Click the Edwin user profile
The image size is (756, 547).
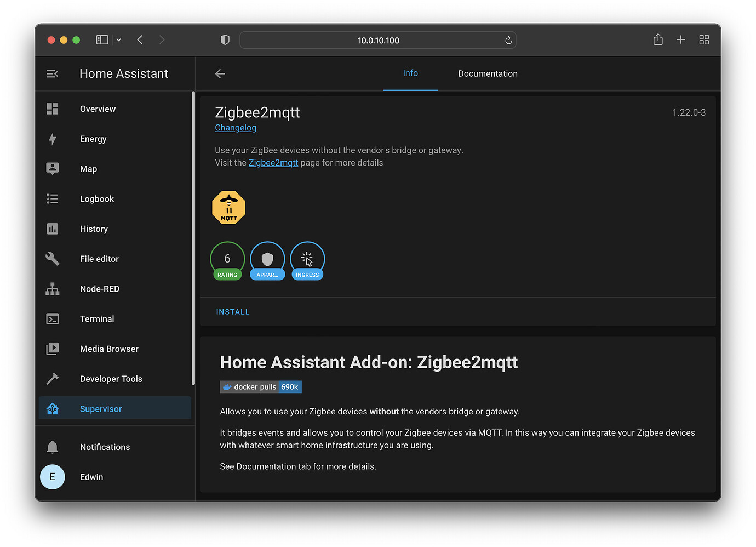91,477
